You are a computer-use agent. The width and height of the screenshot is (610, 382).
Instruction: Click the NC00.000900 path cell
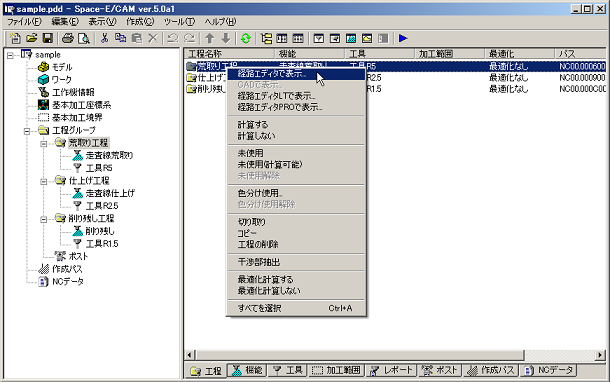tap(582, 78)
